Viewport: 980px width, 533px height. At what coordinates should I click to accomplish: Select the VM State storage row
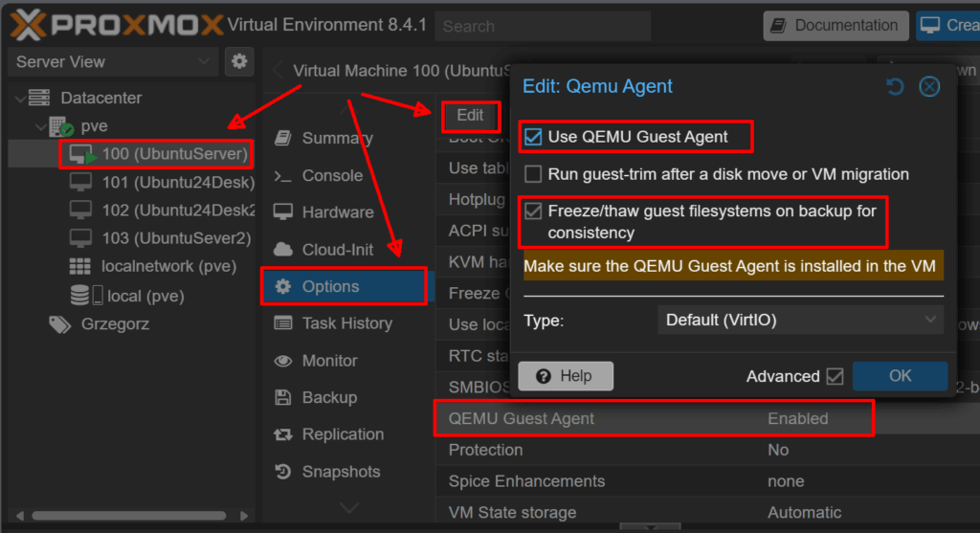coord(707,512)
